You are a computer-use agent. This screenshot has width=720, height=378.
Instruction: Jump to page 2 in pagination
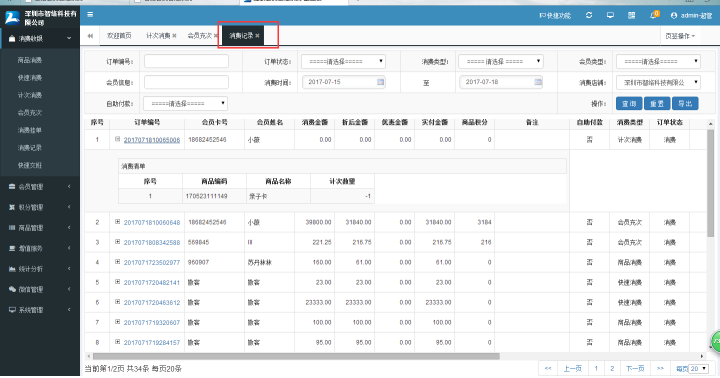coord(612,369)
